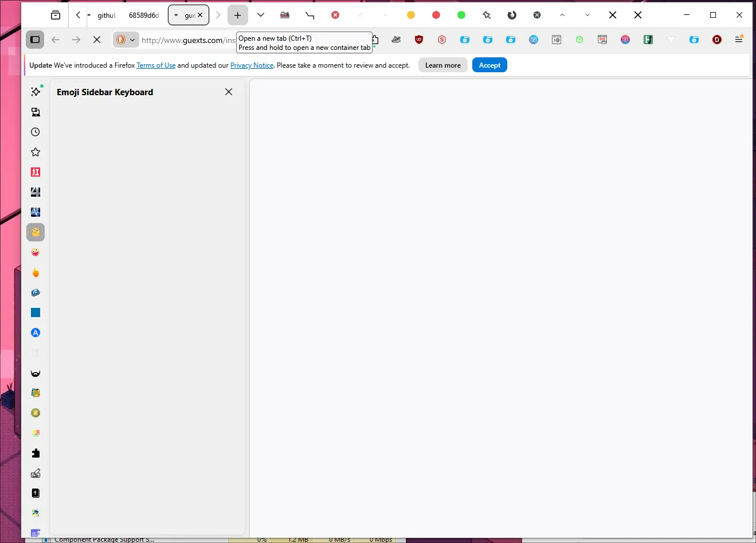Open the synced tabs sidebar icon

(x=35, y=112)
